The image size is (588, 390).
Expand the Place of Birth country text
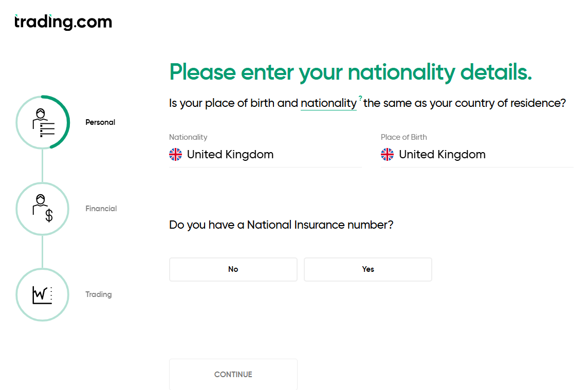[442, 155]
